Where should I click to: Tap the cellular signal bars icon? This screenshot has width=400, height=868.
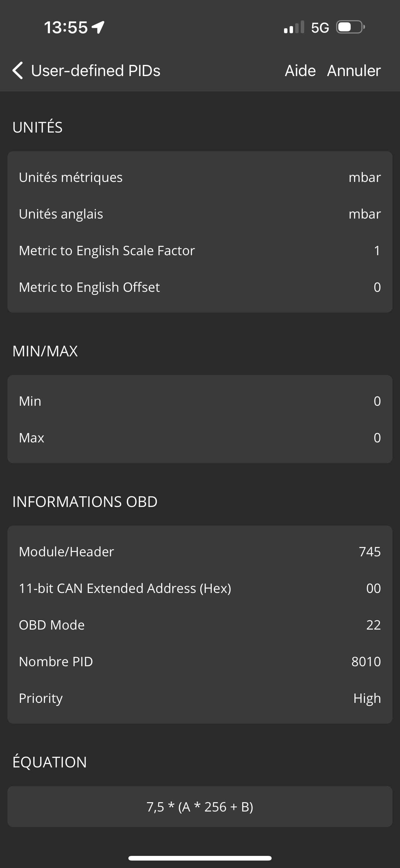(294, 28)
